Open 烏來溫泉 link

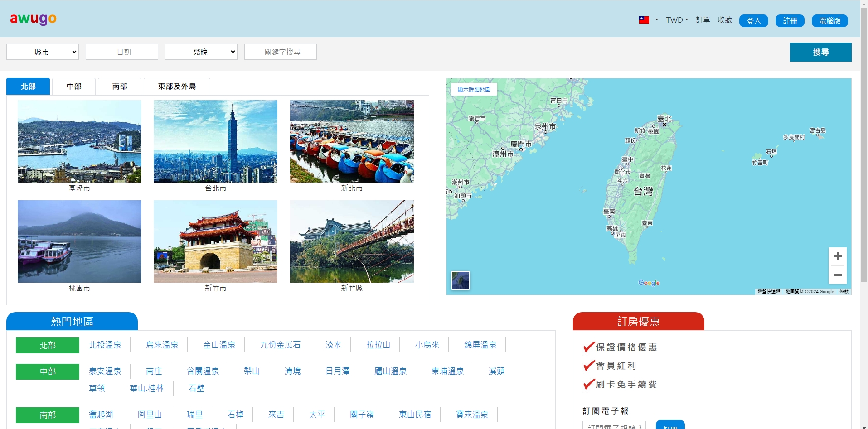click(x=162, y=345)
